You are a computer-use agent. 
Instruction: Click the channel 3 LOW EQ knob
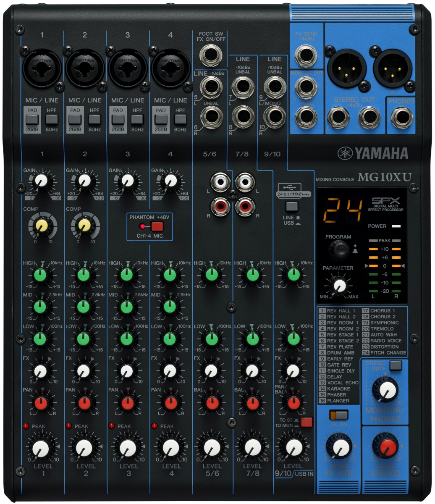pos(126,339)
